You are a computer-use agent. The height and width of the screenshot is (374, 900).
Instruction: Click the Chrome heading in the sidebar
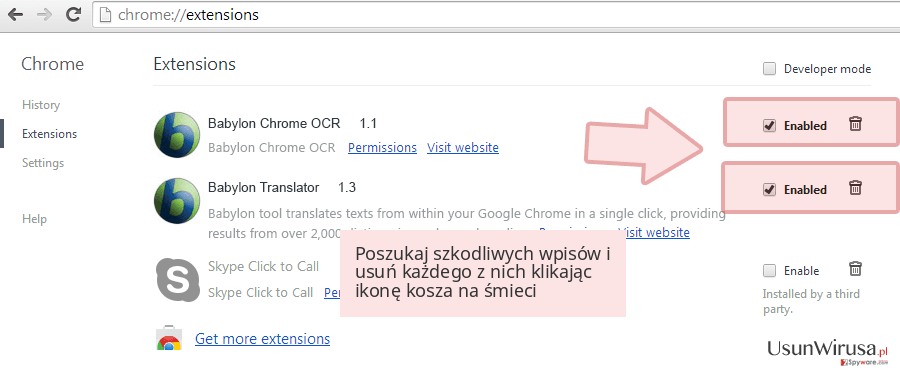click(52, 64)
